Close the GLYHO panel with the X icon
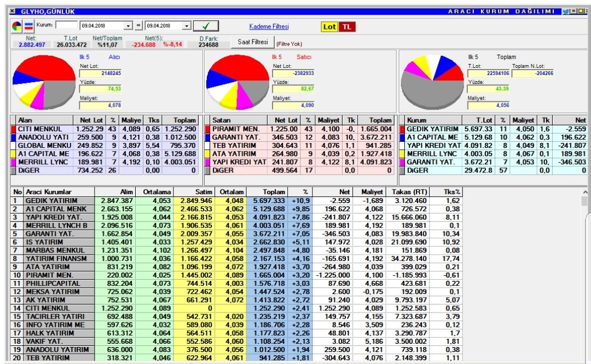The image size is (591, 364). point(13,11)
